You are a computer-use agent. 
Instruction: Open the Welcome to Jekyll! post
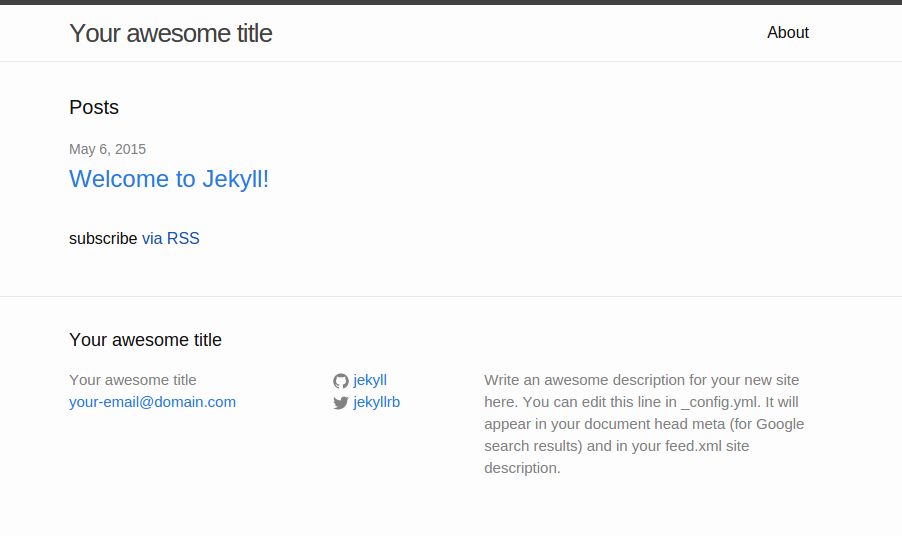(169, 179)
